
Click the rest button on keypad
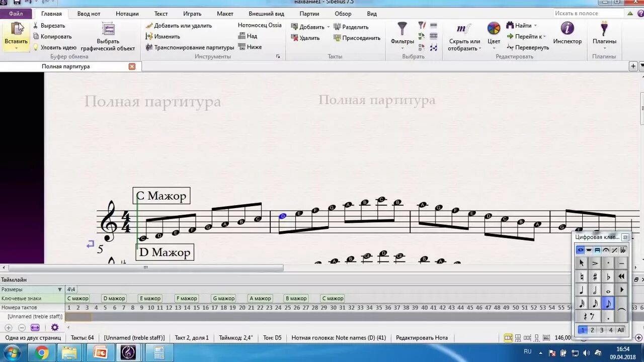point(588,316)
